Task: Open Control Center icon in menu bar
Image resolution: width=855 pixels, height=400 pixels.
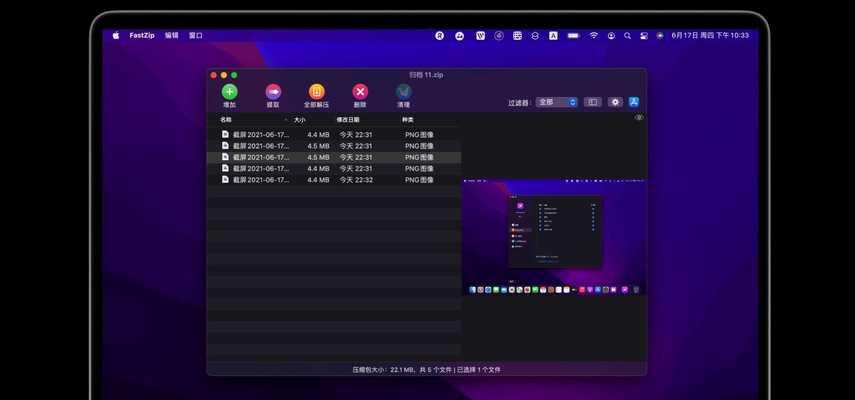Action: (644, 35)
